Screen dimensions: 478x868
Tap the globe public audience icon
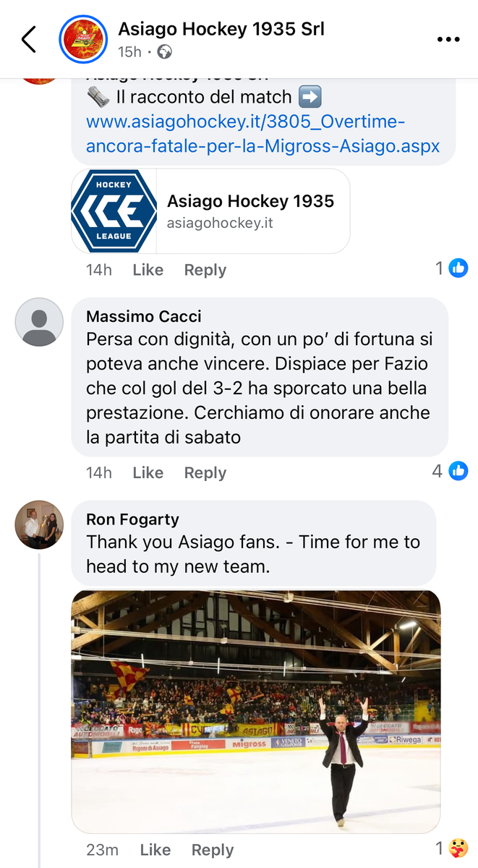(x=165, y=52)
